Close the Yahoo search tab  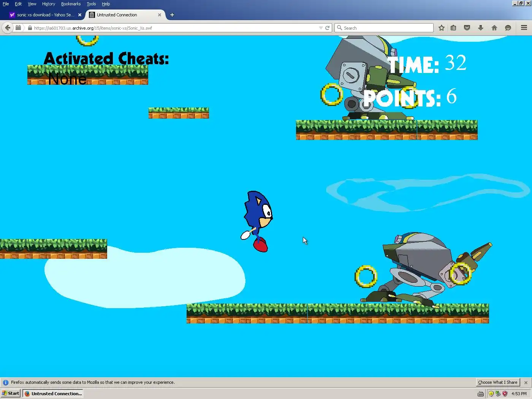(80, 15)
